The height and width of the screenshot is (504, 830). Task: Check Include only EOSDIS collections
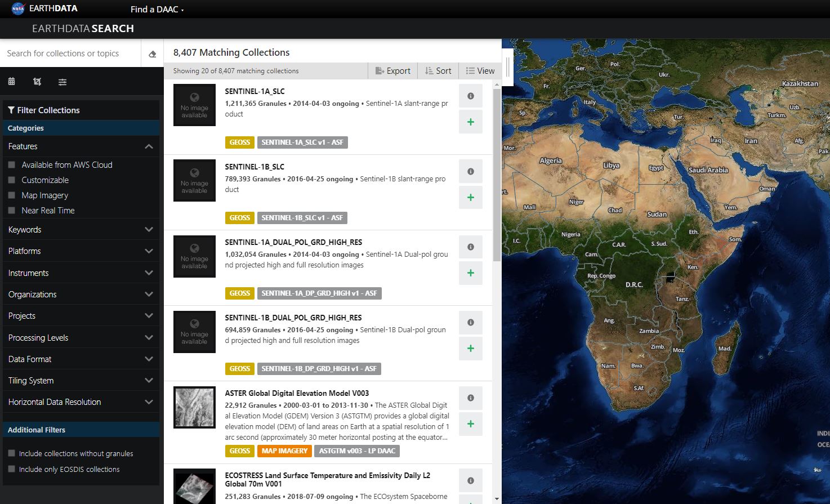click(x=11, y=469)
